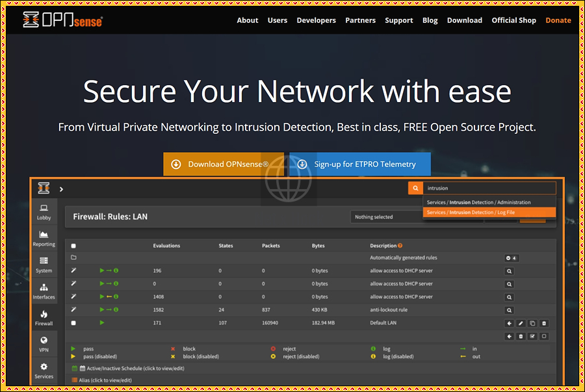Click bottom toolbar delete-selected trash icon
The height and width of the screenshot is (392, 585).
521,337
